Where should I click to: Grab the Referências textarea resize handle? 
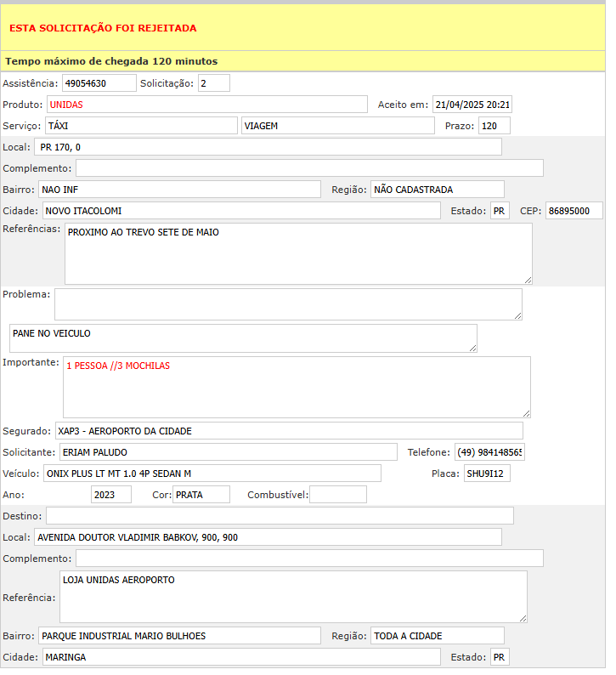(x=528, y=280)
